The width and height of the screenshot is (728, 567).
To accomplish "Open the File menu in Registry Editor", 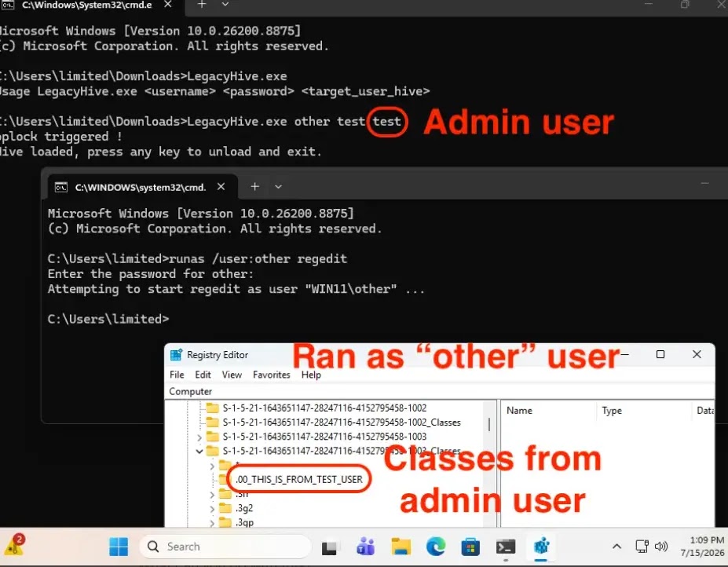I will point(177,375).
